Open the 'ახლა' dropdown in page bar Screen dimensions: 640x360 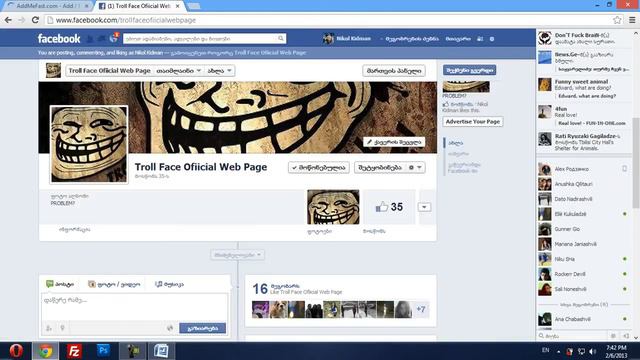pos(220,71)
